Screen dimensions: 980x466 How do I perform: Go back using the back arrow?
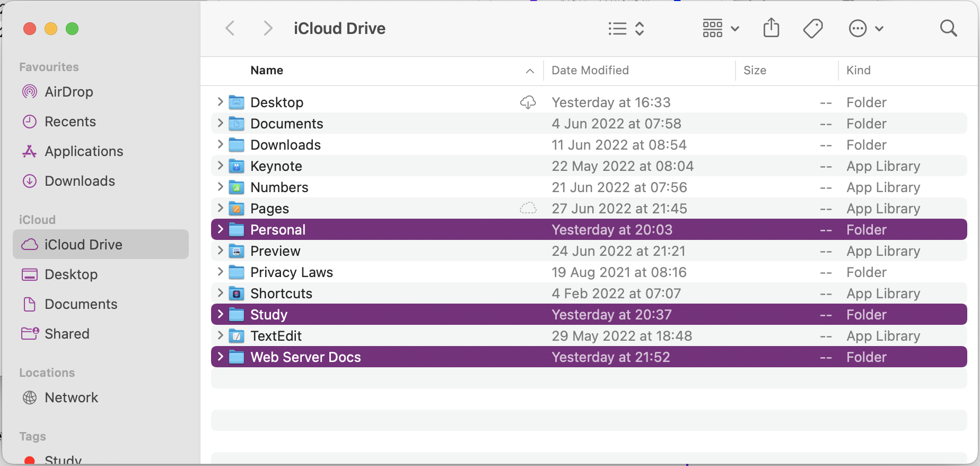point(230,28)
